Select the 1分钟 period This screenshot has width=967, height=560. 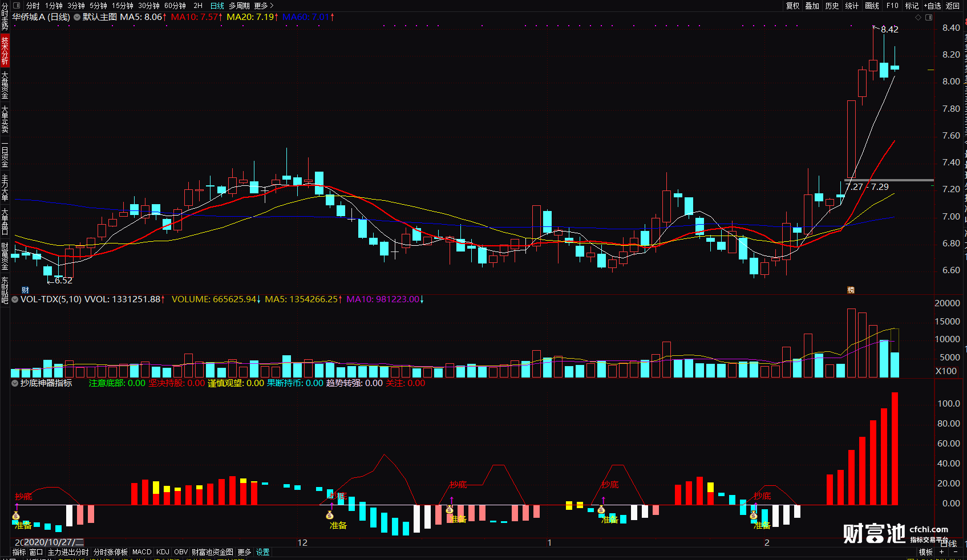point(54,6)
